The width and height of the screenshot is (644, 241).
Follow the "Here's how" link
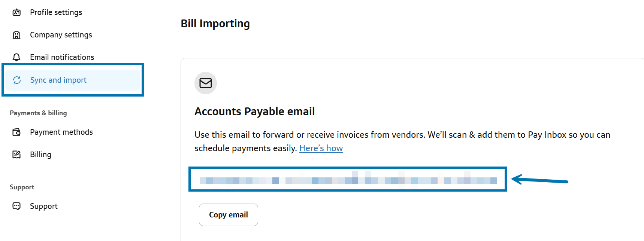click(x=321, y=148)
